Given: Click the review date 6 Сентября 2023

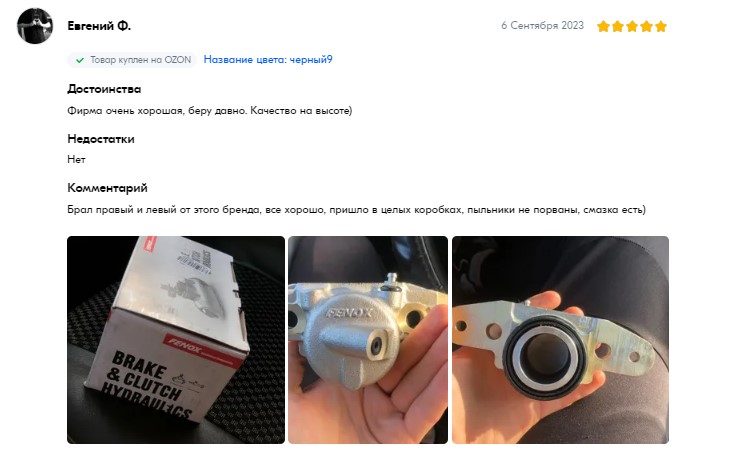Looking at the screenshot, I should [x=542, y=26].
